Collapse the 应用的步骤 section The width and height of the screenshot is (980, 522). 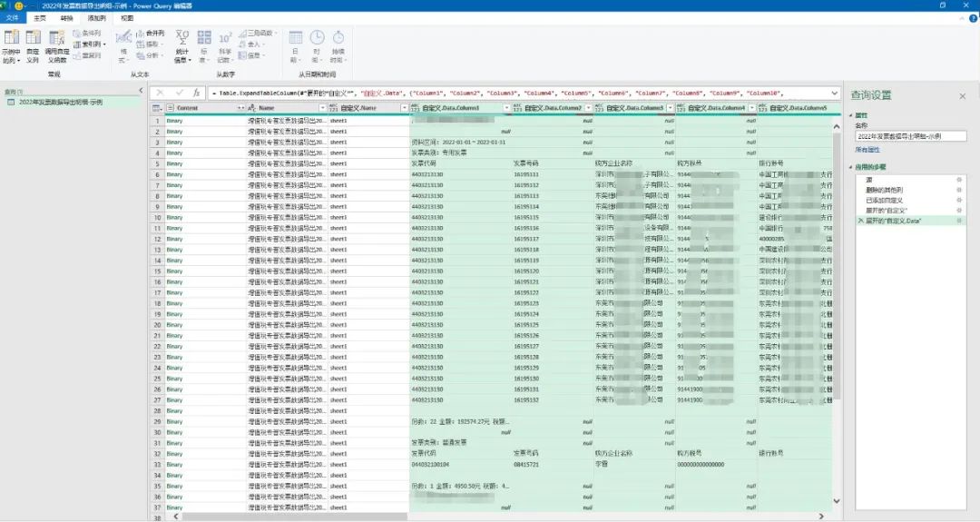pos(851,168)
